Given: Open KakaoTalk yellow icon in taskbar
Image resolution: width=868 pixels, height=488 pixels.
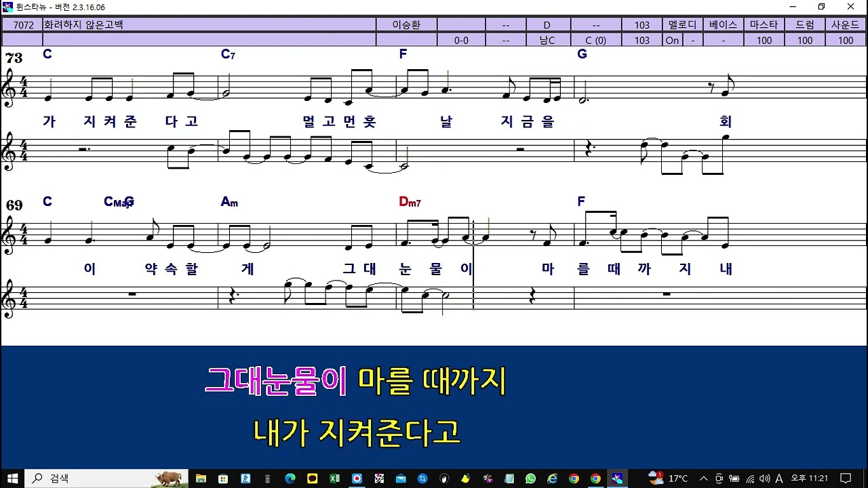Looking at the screenshot, I should pyautogui.click(x=313, y=478).
